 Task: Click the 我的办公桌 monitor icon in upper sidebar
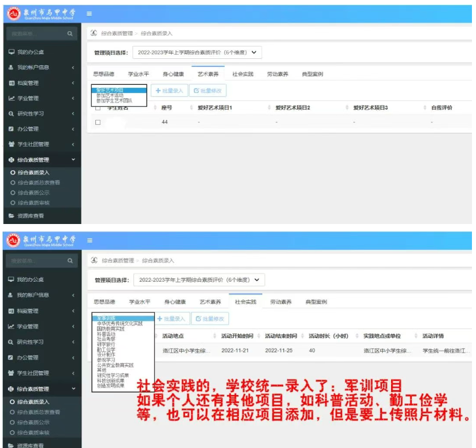point(11,52)
